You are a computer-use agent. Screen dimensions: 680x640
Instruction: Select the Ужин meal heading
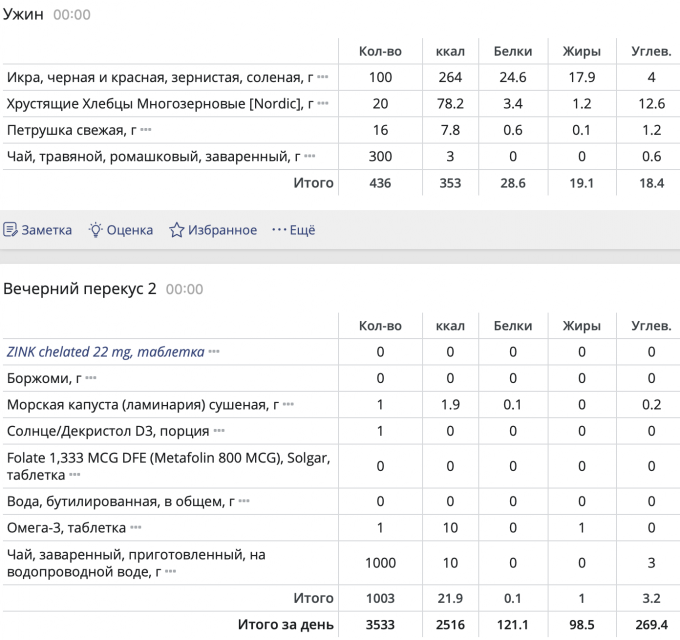point(23,15)
